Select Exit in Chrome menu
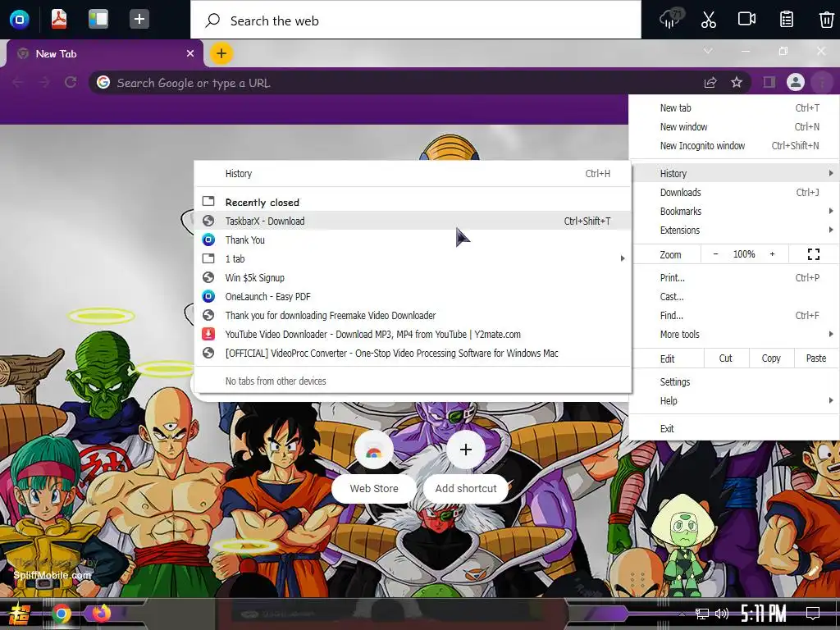840x630 pixels. pyautogui.click(x=734, y=428)
